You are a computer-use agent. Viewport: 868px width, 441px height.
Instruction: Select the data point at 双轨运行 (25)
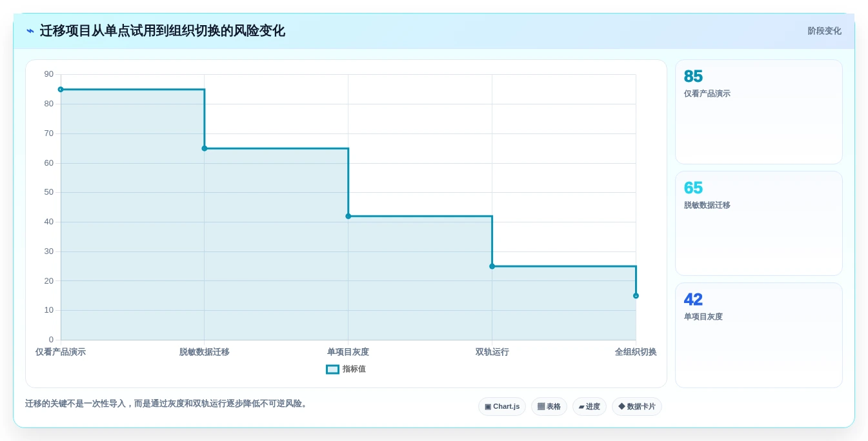point(492,266)
